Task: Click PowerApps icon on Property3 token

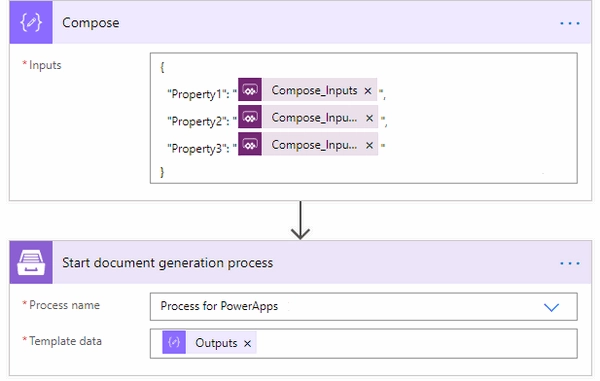Action: pos(250,144)
